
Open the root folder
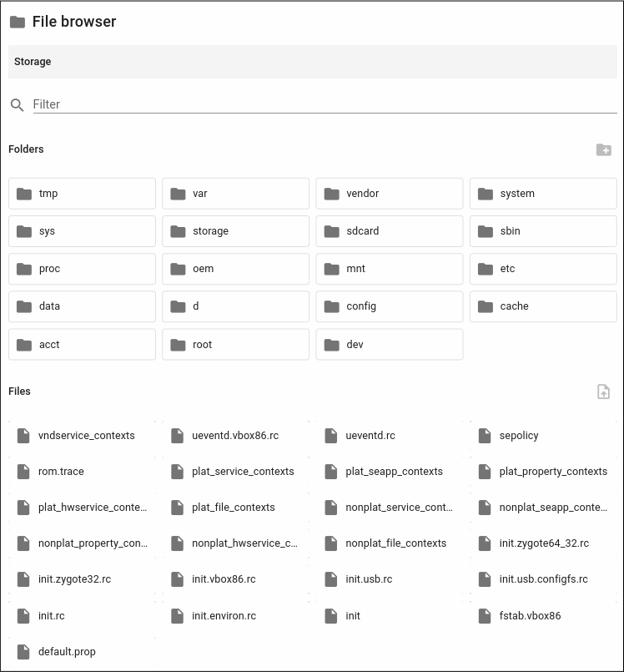coord(235,344)
